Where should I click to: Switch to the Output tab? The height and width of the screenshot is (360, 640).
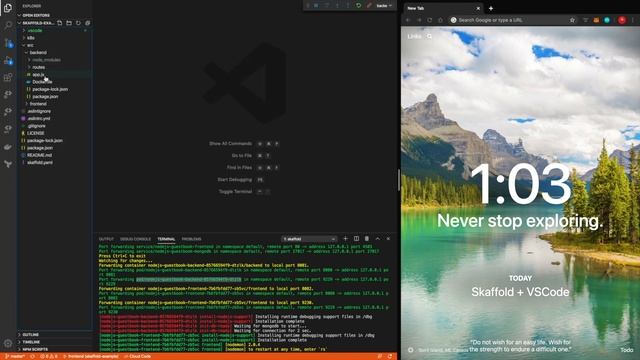coord(106,239)
